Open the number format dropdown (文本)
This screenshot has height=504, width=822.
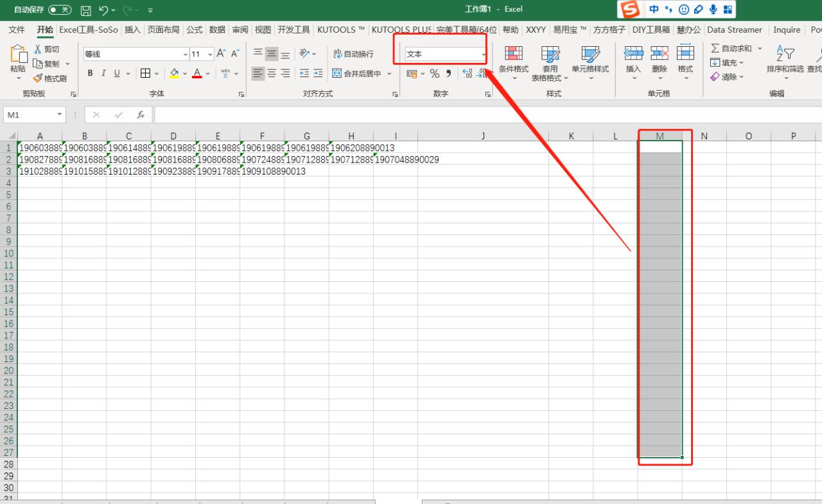(484, 55)
